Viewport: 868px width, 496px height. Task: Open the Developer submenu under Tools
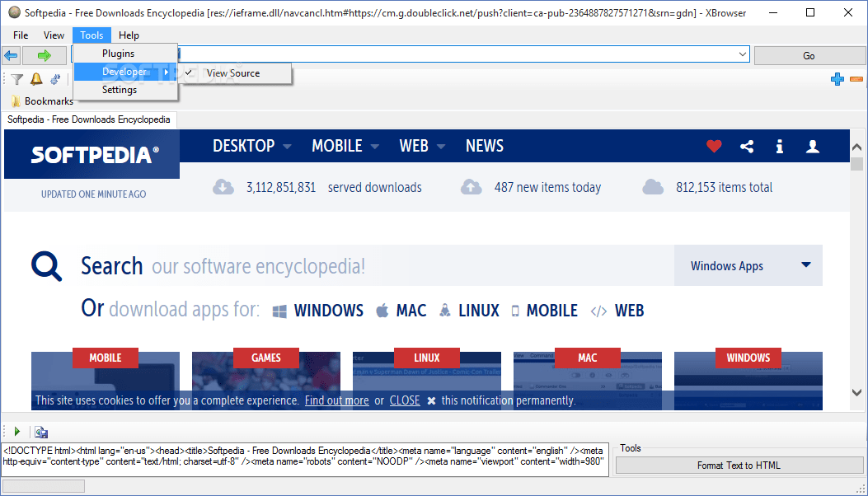[120, 72]
